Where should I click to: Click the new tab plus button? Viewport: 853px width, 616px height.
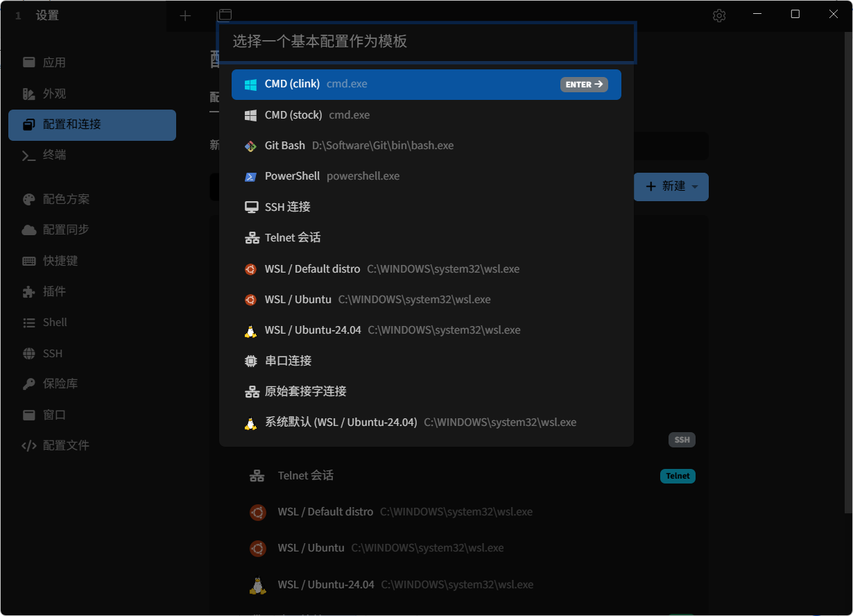click(185, 15)
